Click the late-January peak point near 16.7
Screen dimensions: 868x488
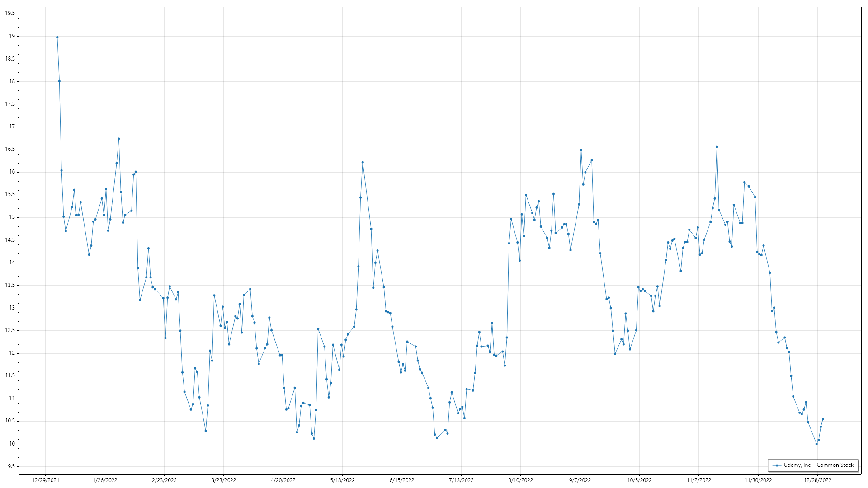118,139
